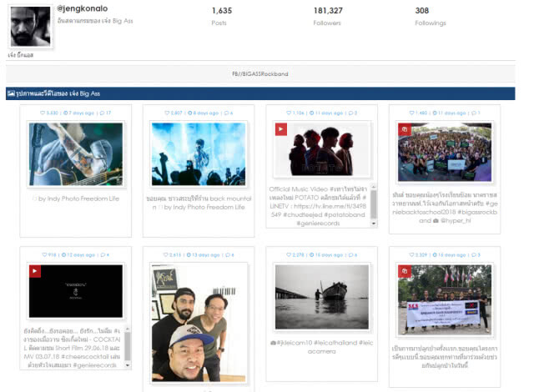
Task: Click the scroll-down arrow in the POTATO caption
Action: coord(374,224)
